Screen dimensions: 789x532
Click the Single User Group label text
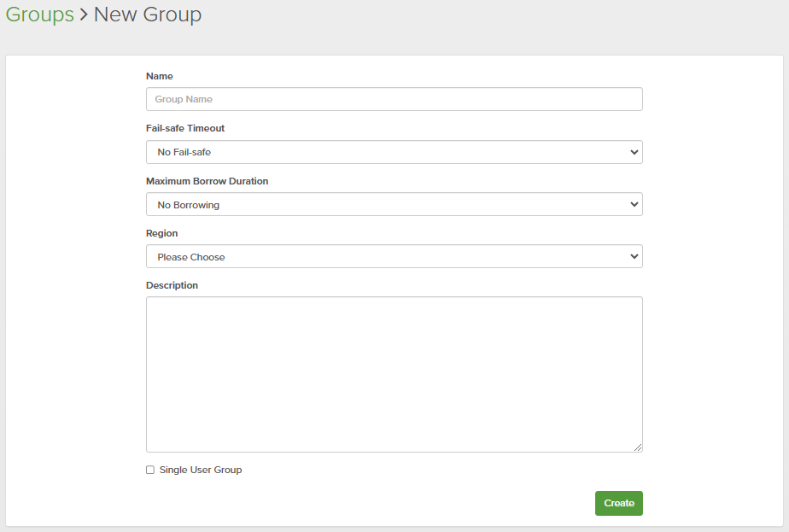coord(201,470)
